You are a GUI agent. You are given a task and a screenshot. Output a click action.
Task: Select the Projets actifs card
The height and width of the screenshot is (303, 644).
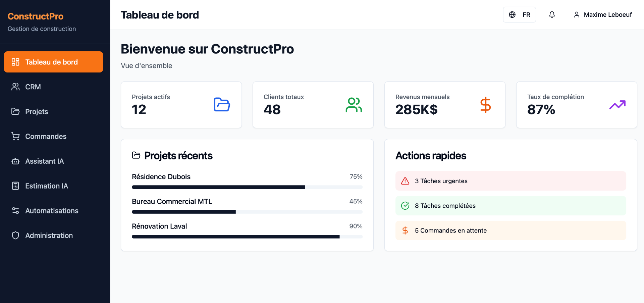(181, 105)
